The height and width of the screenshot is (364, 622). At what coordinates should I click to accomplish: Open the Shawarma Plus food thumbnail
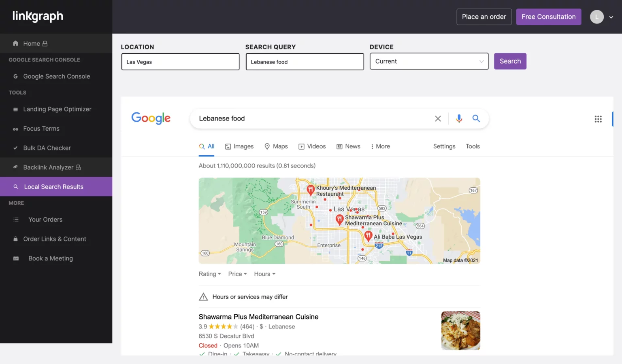460,330
